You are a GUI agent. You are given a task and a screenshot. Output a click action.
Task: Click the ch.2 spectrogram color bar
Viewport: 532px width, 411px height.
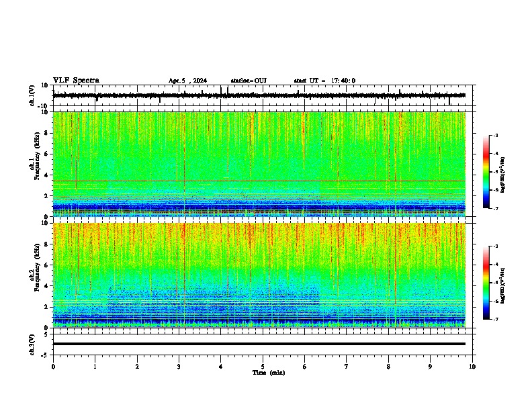point(486,283)
